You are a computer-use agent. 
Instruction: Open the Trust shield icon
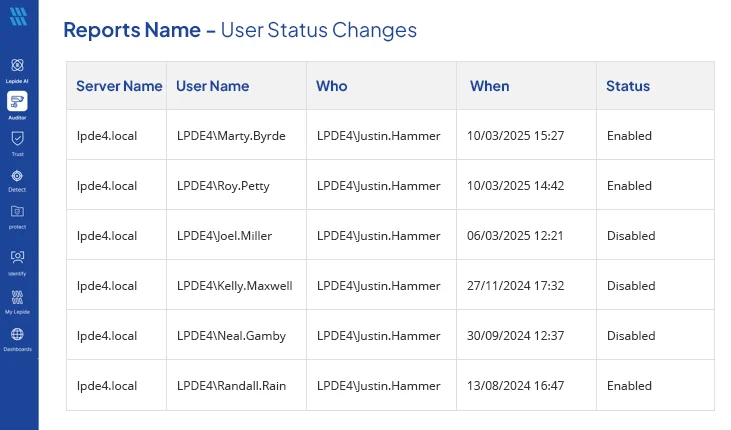point(17,139)
